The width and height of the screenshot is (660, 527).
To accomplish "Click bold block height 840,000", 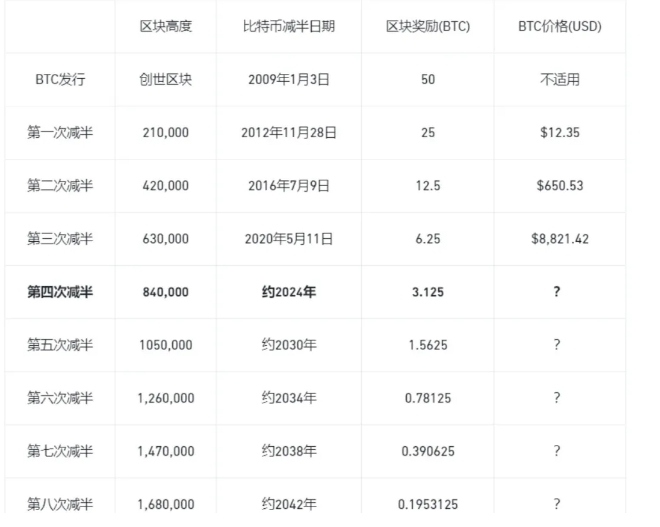I will tap(166, 292).
